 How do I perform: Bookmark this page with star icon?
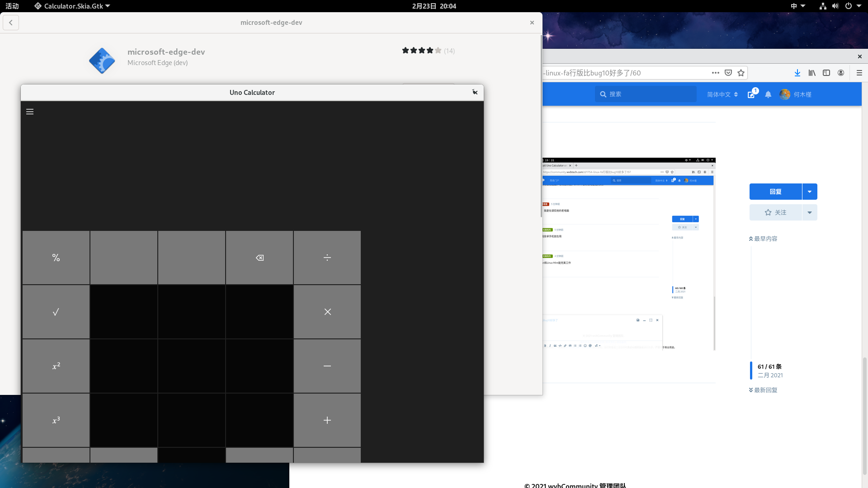(x=741, y=73)
